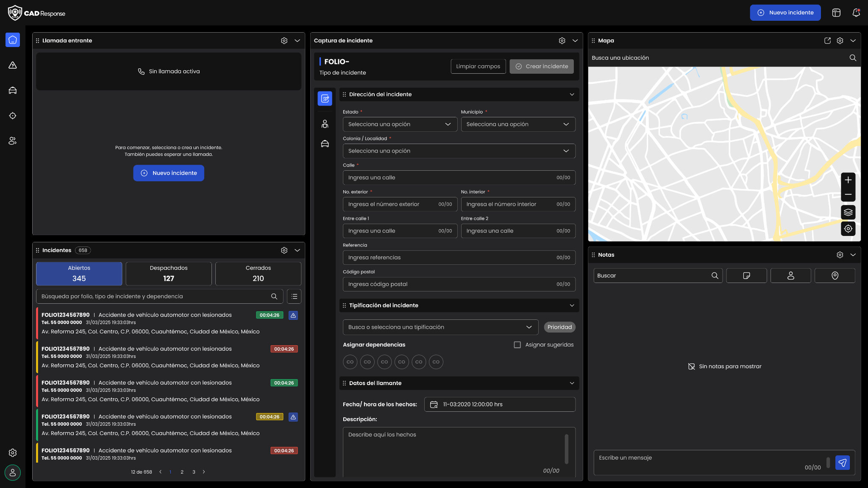Open the location target sidebar icon
The width and height of the screenshot is (868, 488).
[x=13, y=116]
